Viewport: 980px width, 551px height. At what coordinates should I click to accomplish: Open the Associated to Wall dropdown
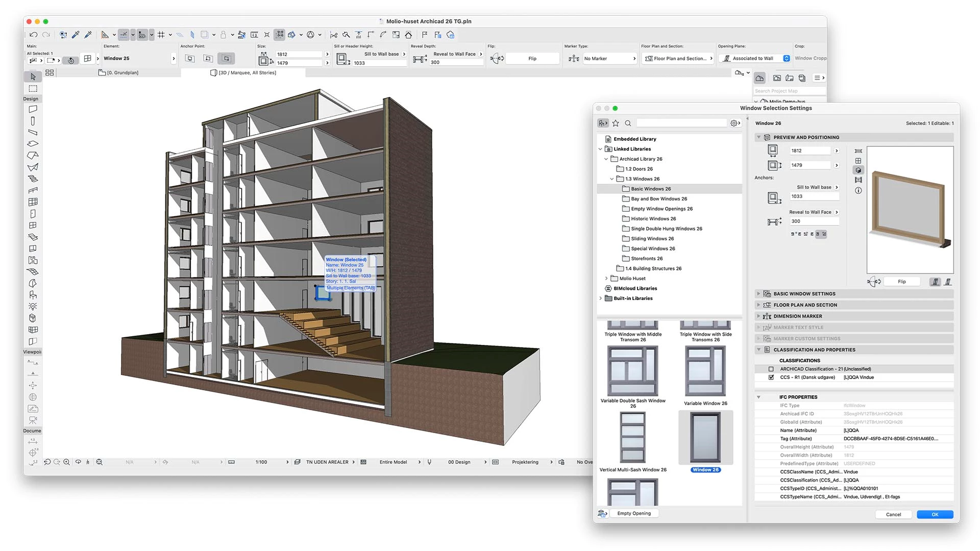click(x=787, y=59)
